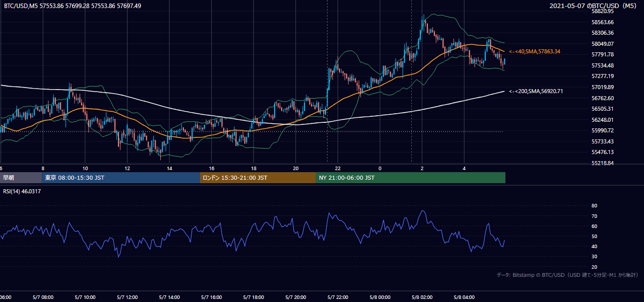Click the Bitstamp data source note
The width and height of the screenshot is (644, 302).
tap(567, 275)
